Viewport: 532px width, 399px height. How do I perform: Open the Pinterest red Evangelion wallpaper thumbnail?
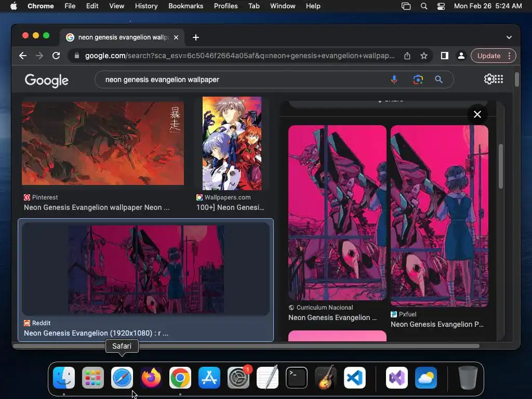[x=103, y=143]
